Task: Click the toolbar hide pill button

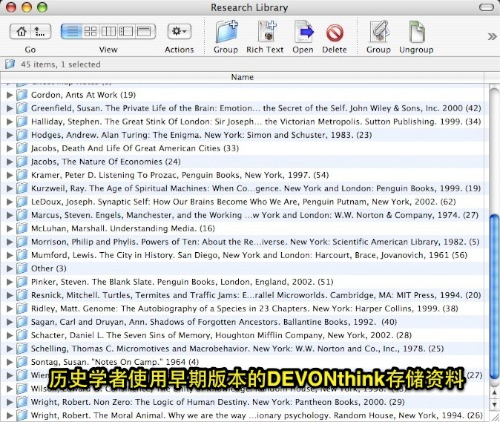Action: click(486, 7)
